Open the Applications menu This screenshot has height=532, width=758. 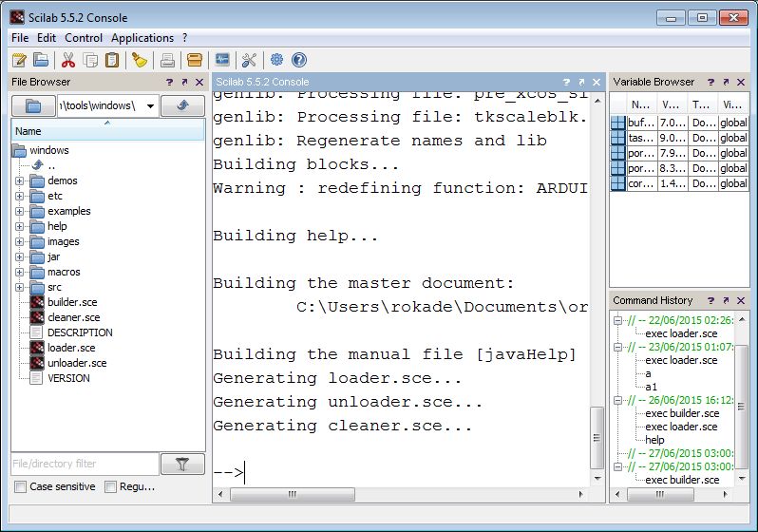pyautogui.click(x=142, y=38)
